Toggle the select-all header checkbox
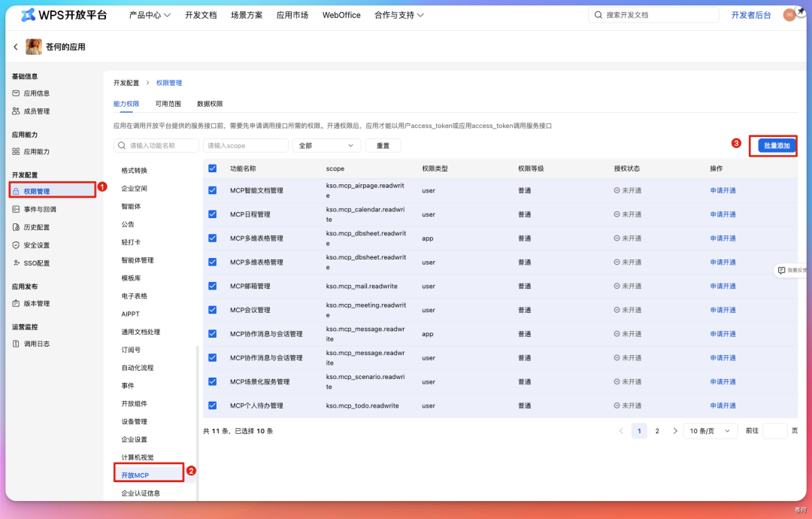 (212, 168)
